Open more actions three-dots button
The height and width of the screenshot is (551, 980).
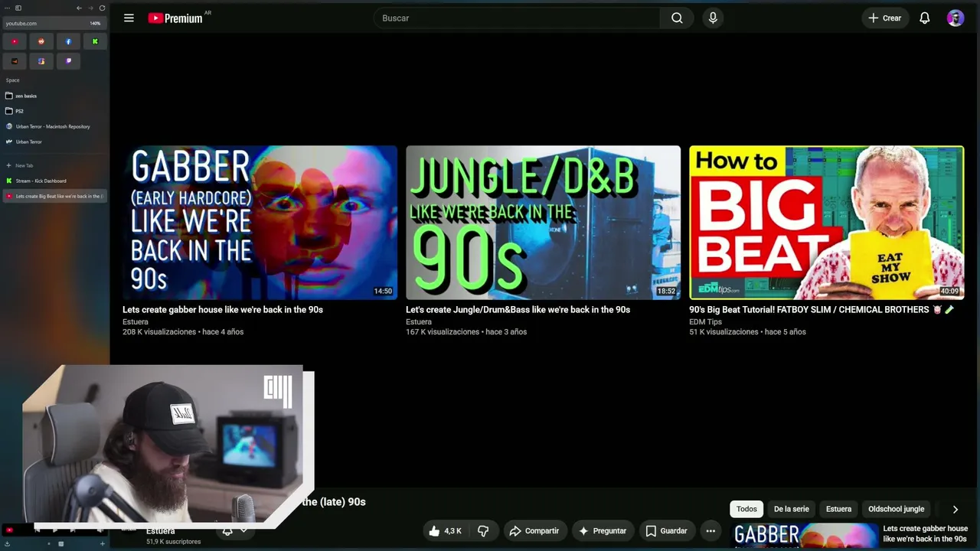(x=710, y=530)
